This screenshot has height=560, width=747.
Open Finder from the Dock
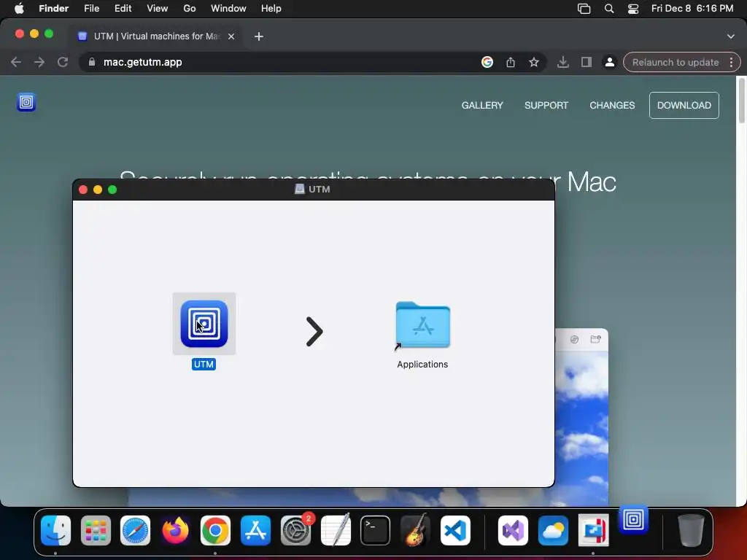55,531
